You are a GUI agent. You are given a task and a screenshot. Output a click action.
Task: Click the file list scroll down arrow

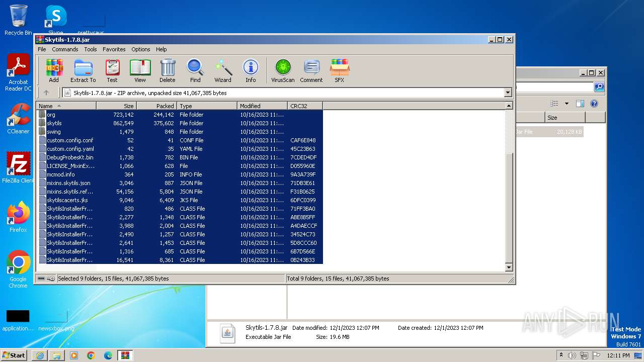(509, 267)
